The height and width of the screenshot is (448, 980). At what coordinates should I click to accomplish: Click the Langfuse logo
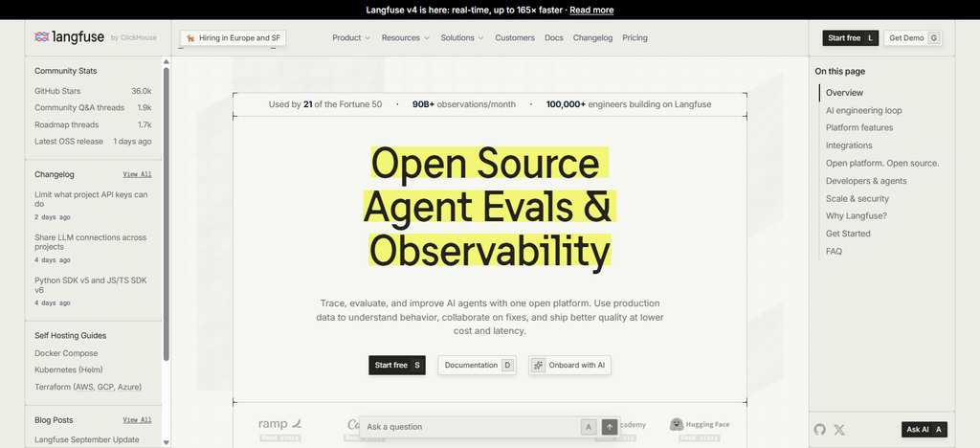point(69,37)
